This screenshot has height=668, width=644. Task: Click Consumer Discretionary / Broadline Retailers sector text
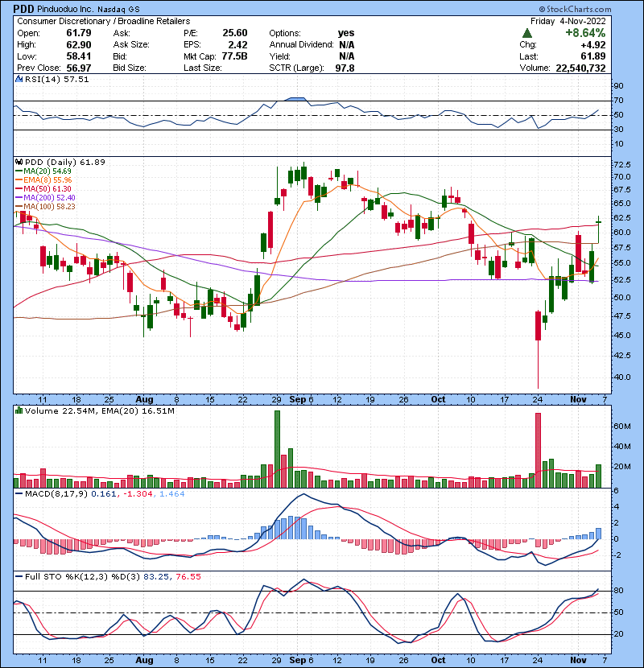click(104, 21)
